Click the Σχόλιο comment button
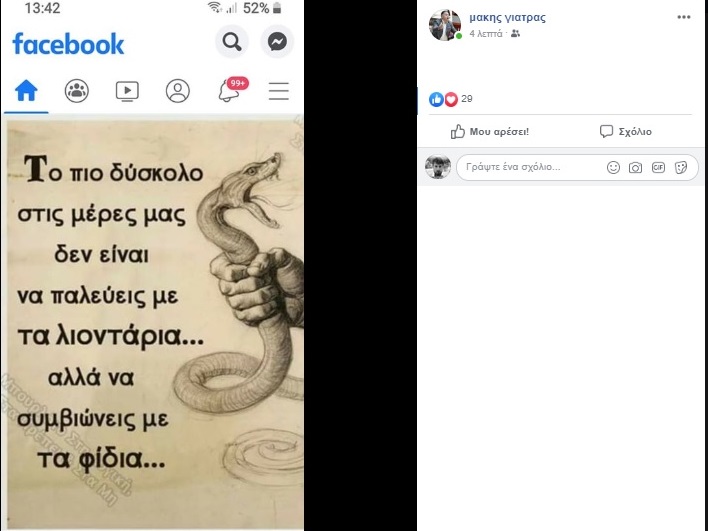This screenshot has width=708, height=531. click(x=625, y=131)
